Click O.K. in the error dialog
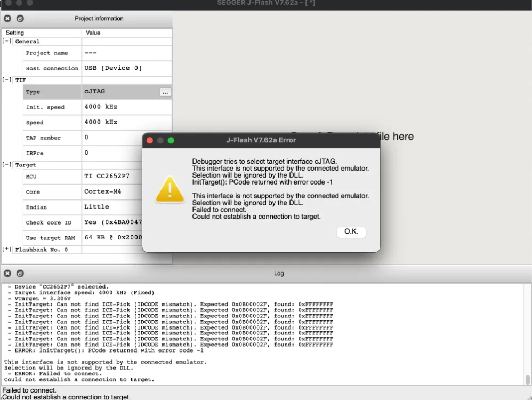 (x=351, y=231)
